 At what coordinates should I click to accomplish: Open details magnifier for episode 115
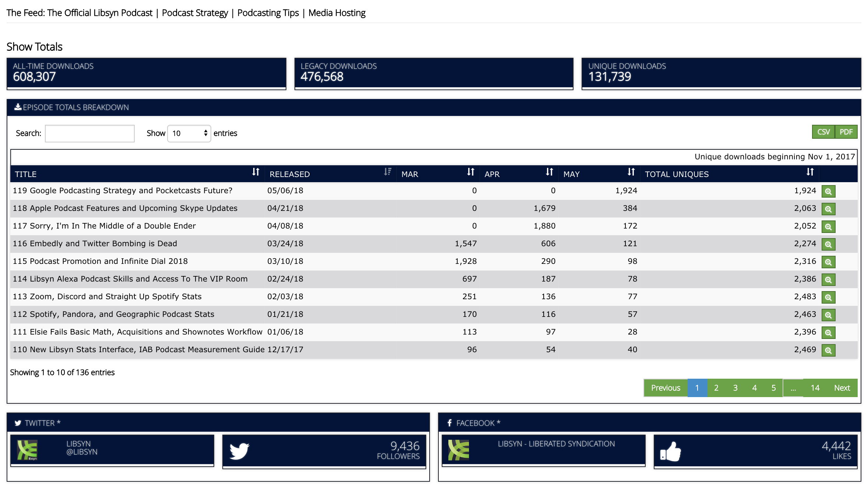tap(828, 262)
